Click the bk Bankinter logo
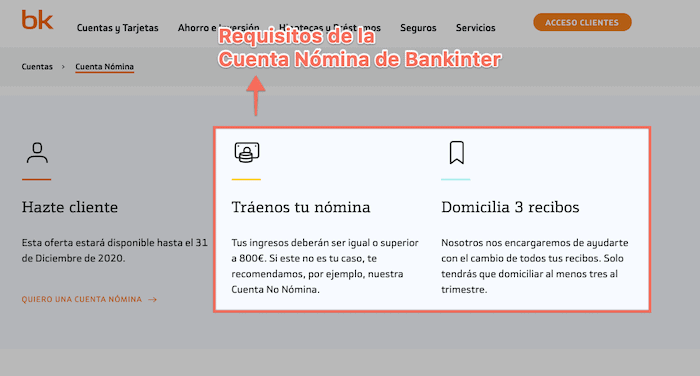Viewport: 700px width, 376px height. [x=38, y=20]
